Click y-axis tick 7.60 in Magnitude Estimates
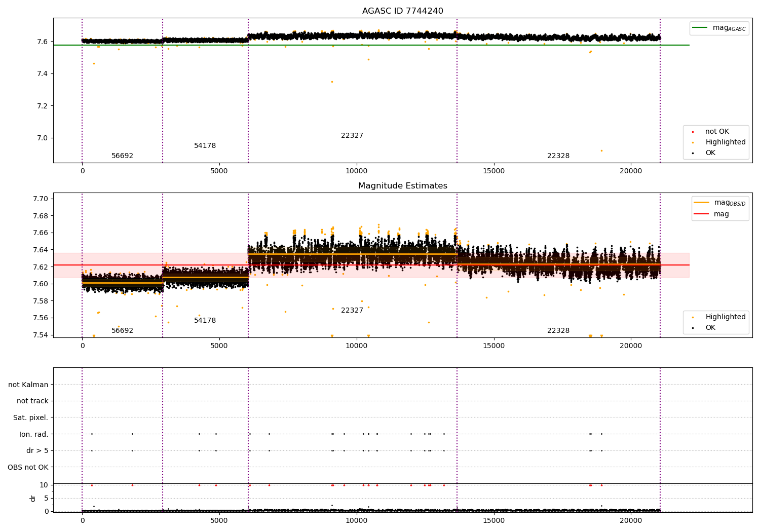 click(x=41, y=284)
